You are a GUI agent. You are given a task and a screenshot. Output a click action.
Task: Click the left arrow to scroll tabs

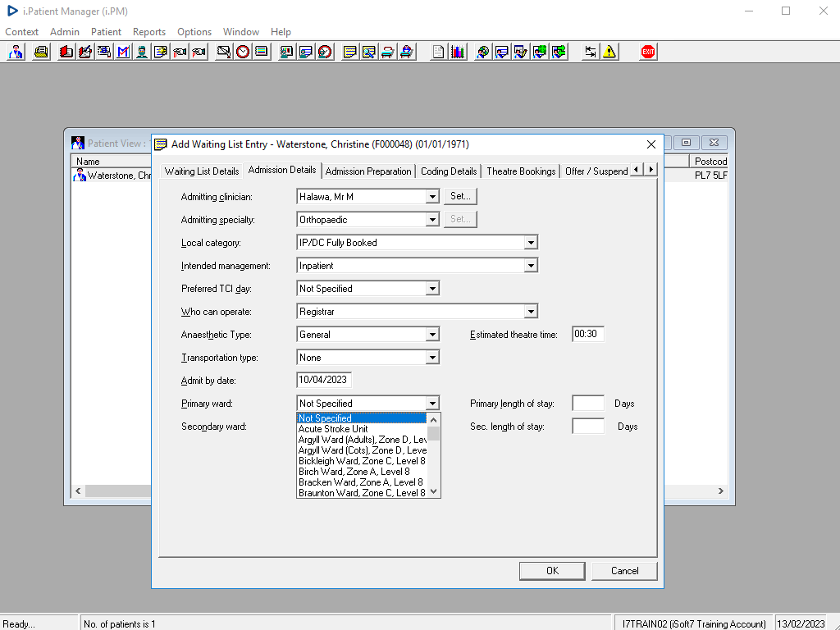click(637, 169)
